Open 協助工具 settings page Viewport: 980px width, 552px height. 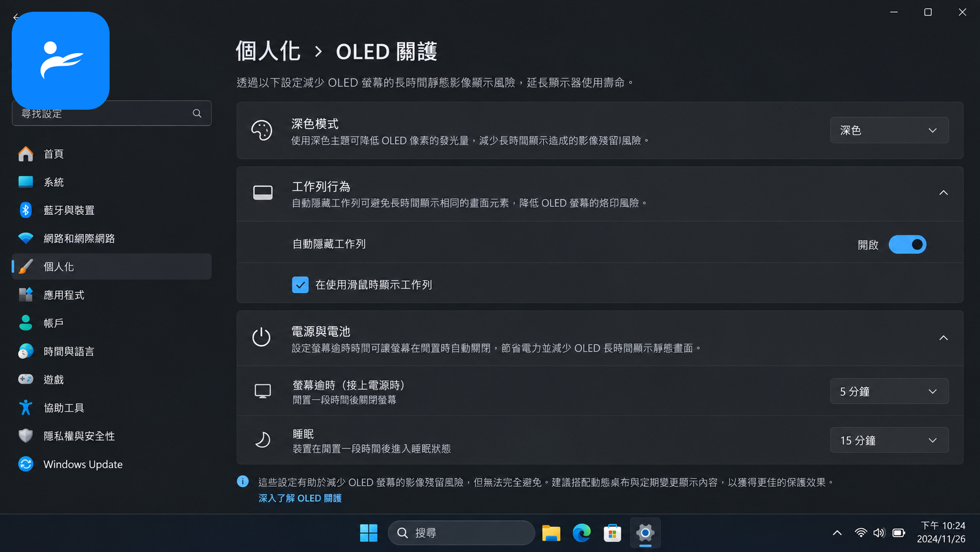pyautogui.click(x=111, y=407)
